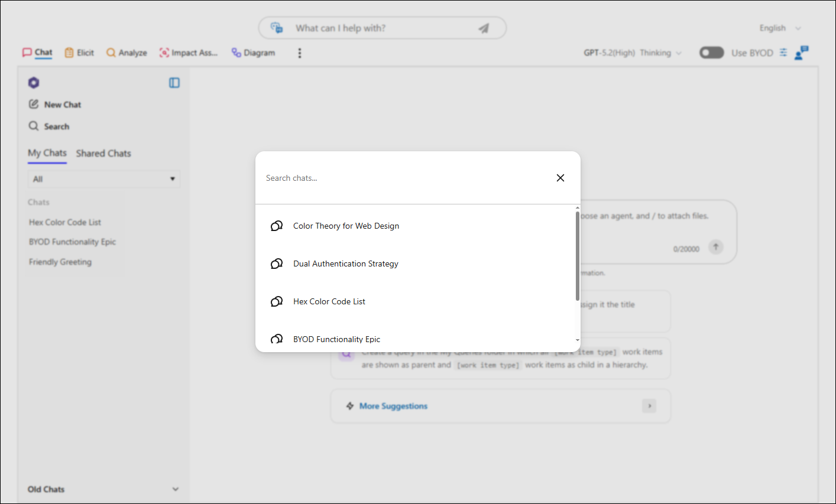Click the More Suggestions link

[x=393, y=406]
